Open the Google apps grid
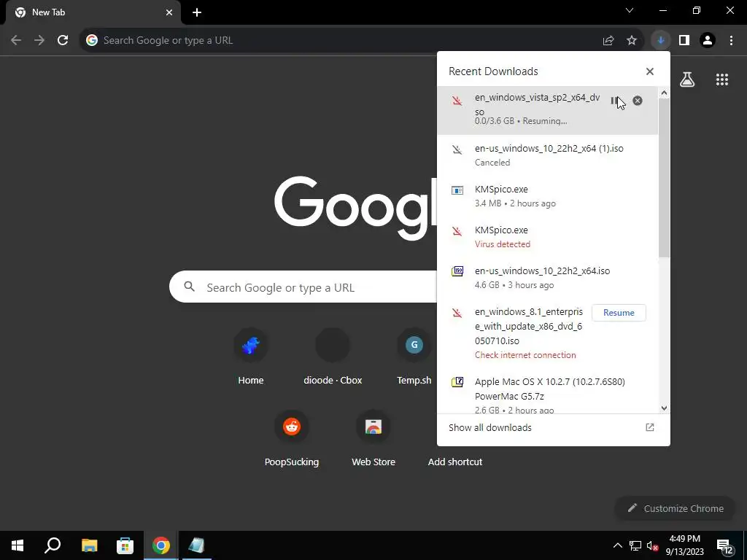Screen dimensions: 747x560 722,79
